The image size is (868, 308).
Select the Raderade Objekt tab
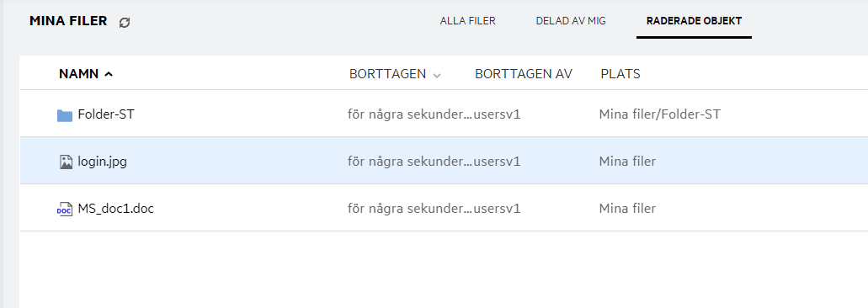point(695,21)
